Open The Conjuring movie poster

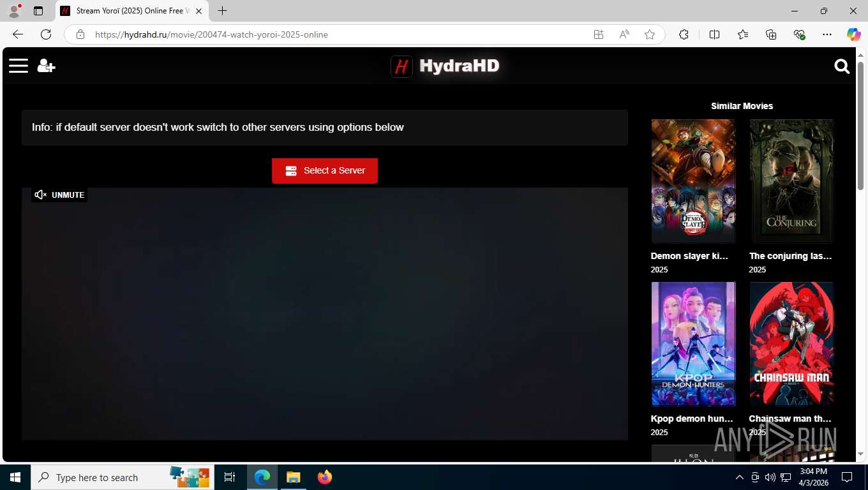tap(791, 181)
